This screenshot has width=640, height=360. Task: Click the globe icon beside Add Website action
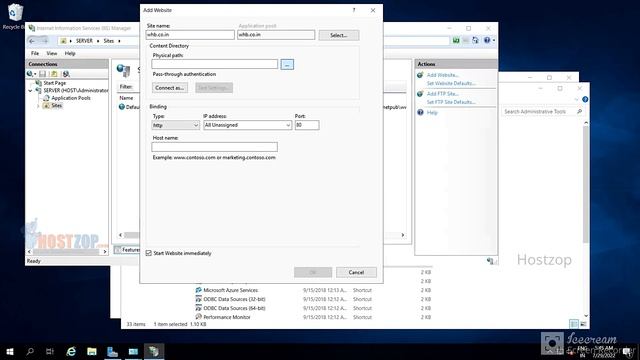420,75
